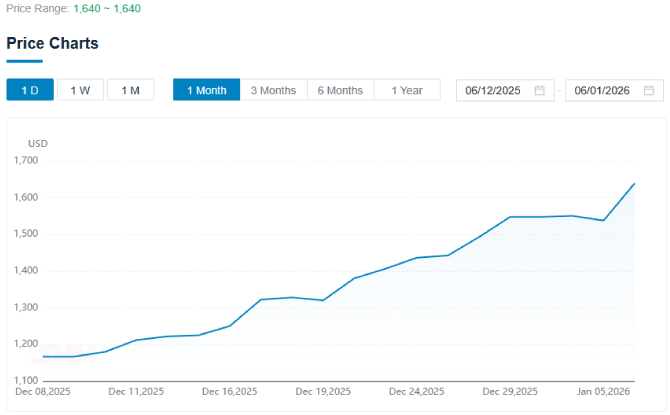Viewport: 670px width, 415px height.
Task: Show the 6 Months range
Action: click(x=340, y=90)
